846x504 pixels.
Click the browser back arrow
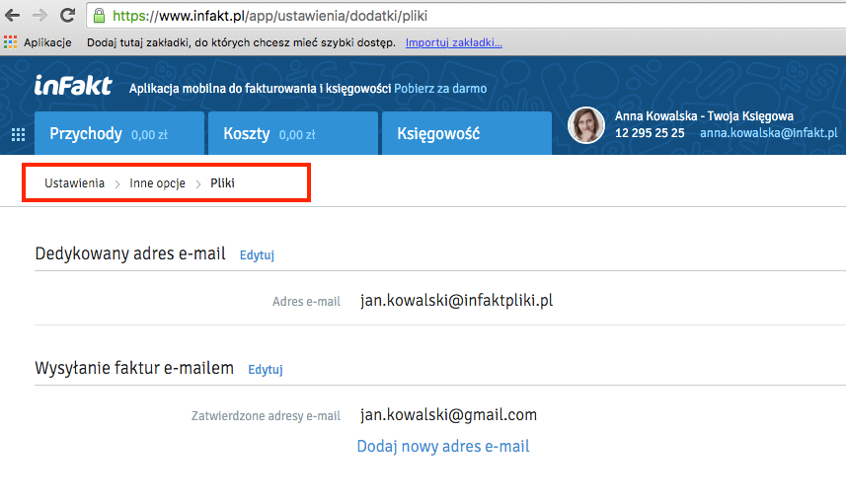click(12, 16)
